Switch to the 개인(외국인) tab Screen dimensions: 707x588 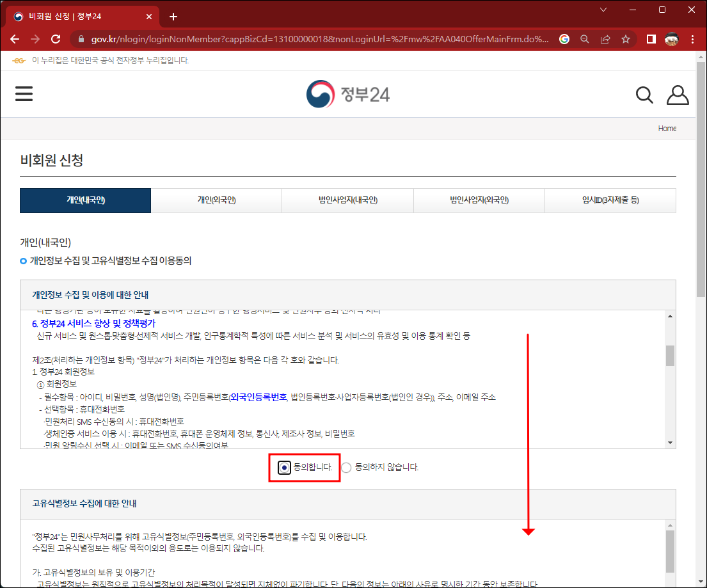(216, 200)
